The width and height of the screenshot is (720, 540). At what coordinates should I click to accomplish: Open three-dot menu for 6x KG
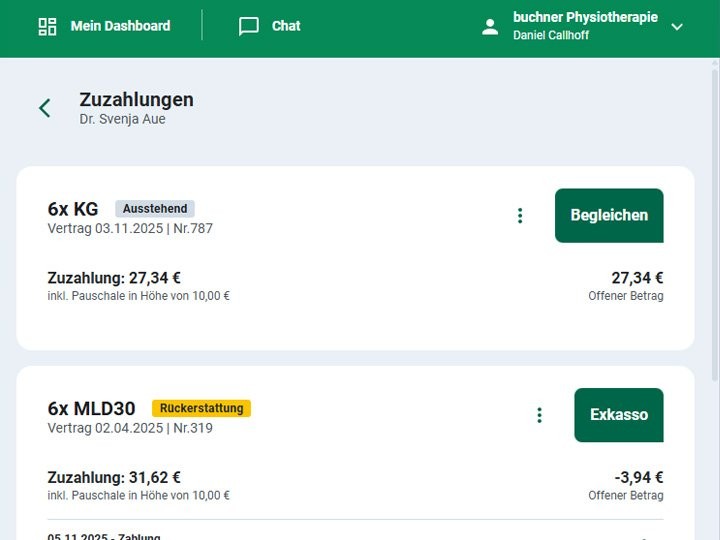[519, 215]
